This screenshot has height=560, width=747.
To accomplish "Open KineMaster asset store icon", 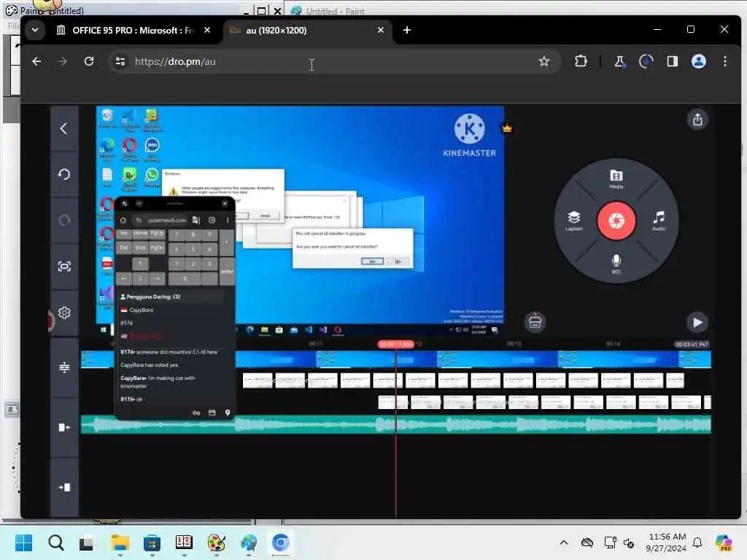I will [x=535, y=322].
